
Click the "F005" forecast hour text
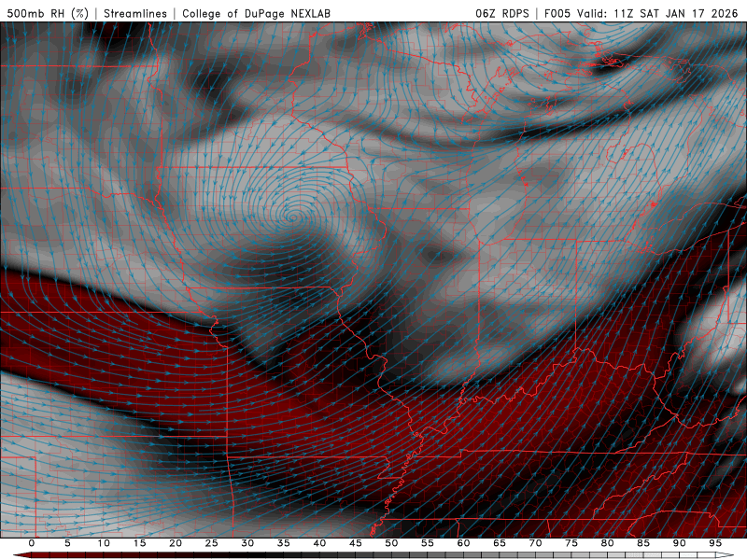(x=557, y=13)
